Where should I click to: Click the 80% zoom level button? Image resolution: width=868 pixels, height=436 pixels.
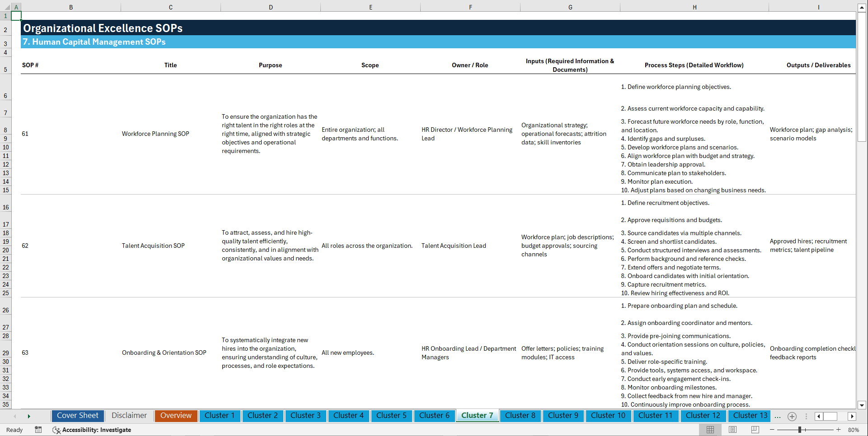tap(854, 430)
